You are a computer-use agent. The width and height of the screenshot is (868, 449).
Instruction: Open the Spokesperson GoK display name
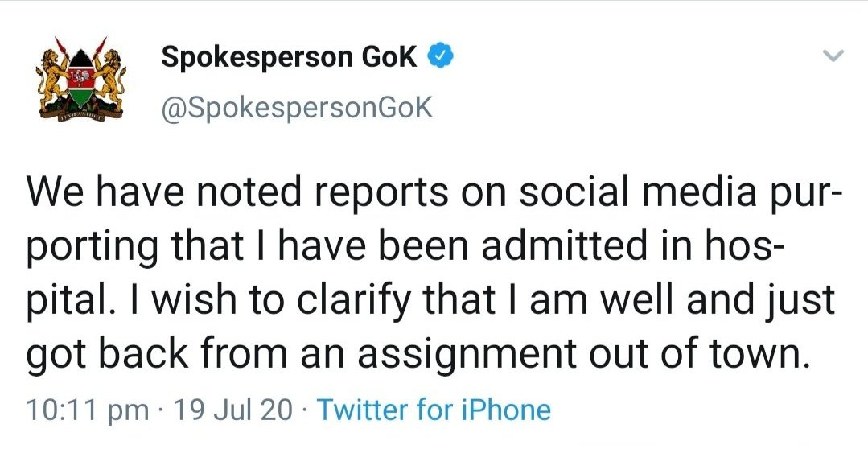tap(289, 57)
